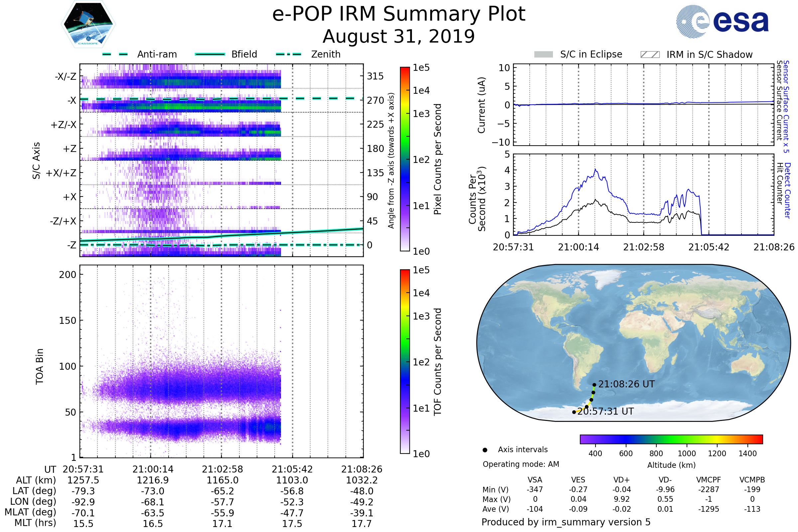Click the 20:57:31 UT track start dot

pos(574,412)
